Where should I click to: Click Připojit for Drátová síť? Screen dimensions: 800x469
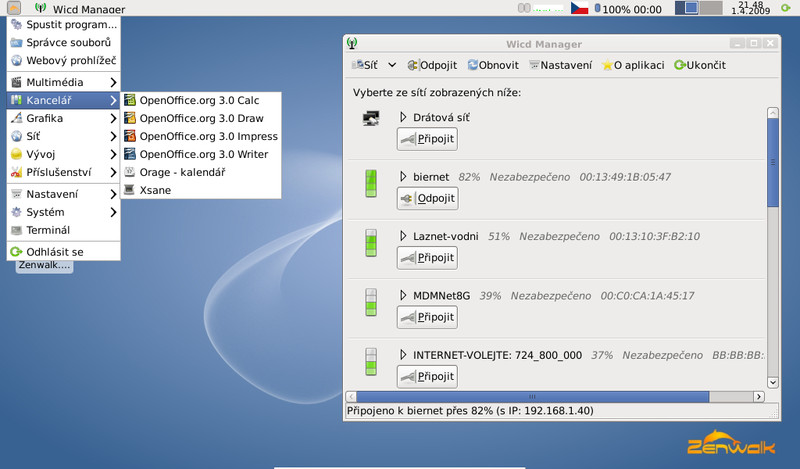click(427, 139)
